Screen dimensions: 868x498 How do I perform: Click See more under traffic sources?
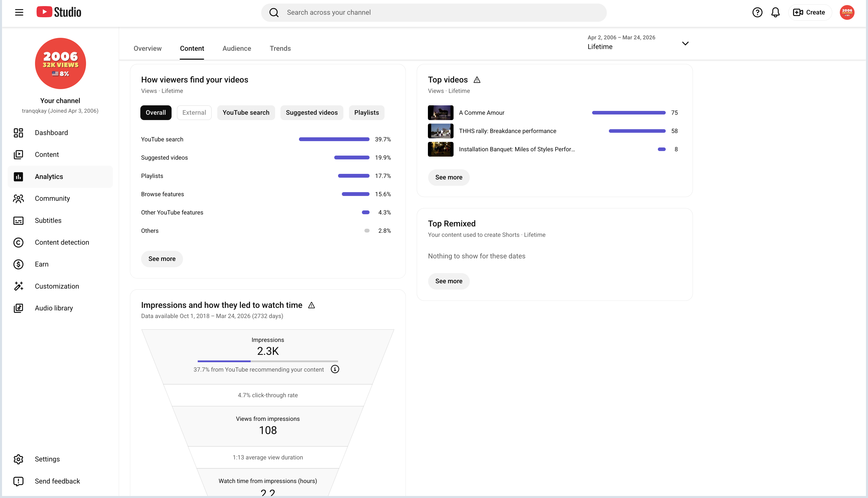pos(162,259)
